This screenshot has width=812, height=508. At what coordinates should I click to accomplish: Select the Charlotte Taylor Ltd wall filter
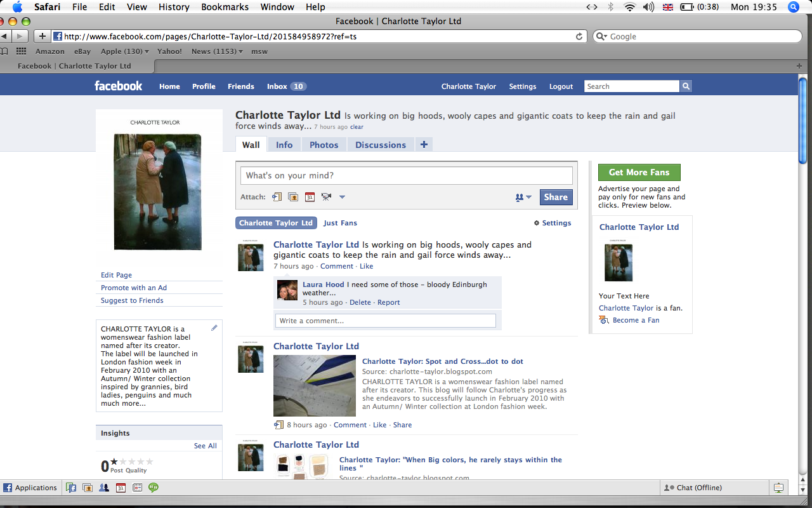coord(276,223)
